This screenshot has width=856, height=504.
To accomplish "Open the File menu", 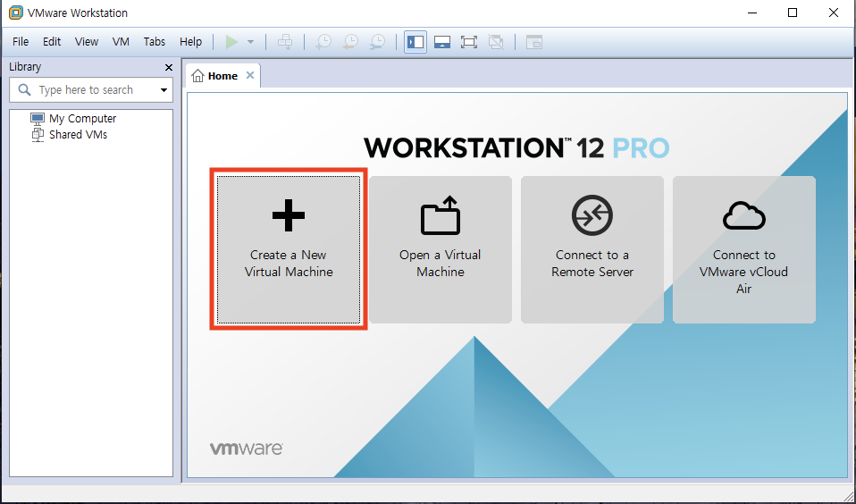I will [21, 41].
